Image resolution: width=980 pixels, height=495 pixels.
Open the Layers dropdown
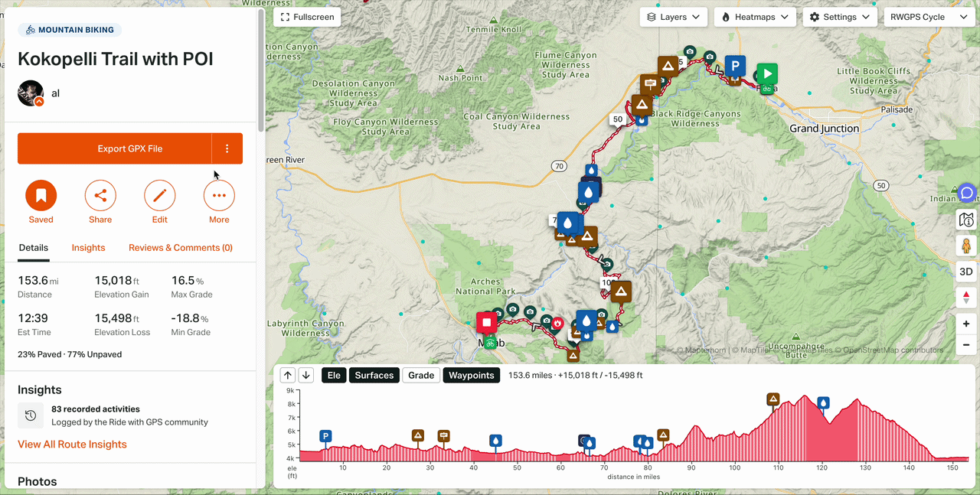(x=674, y=17)
